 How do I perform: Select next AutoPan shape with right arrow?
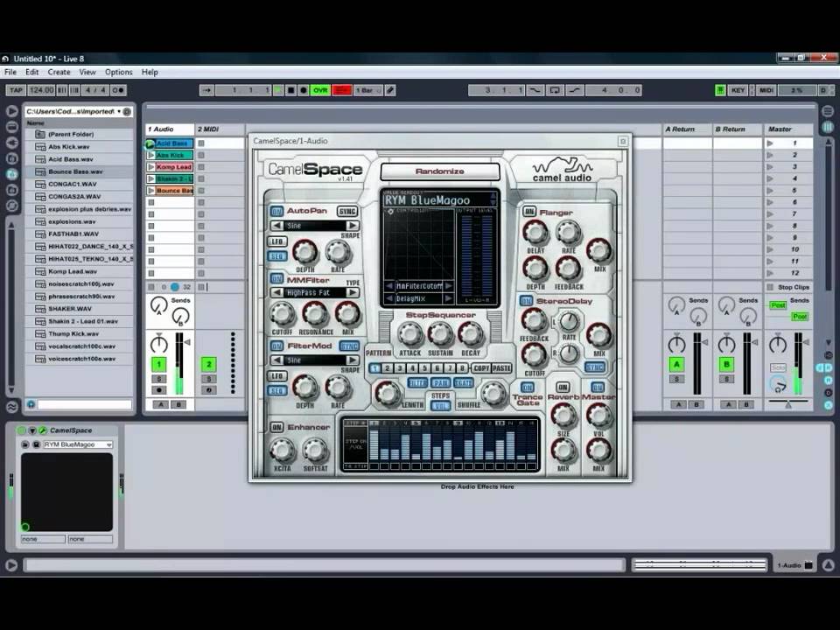(352, 226)
